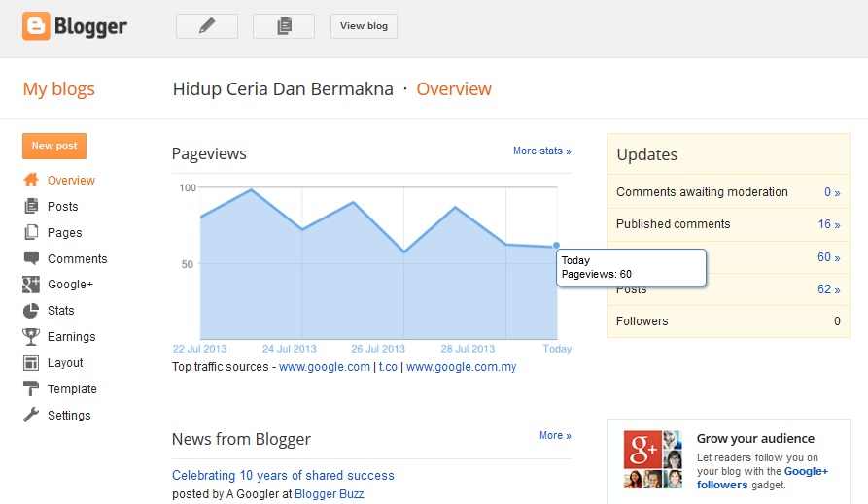Select Google+ in the sidebar
The width and height of the screenshot is (868, 504).
point(70,285)
